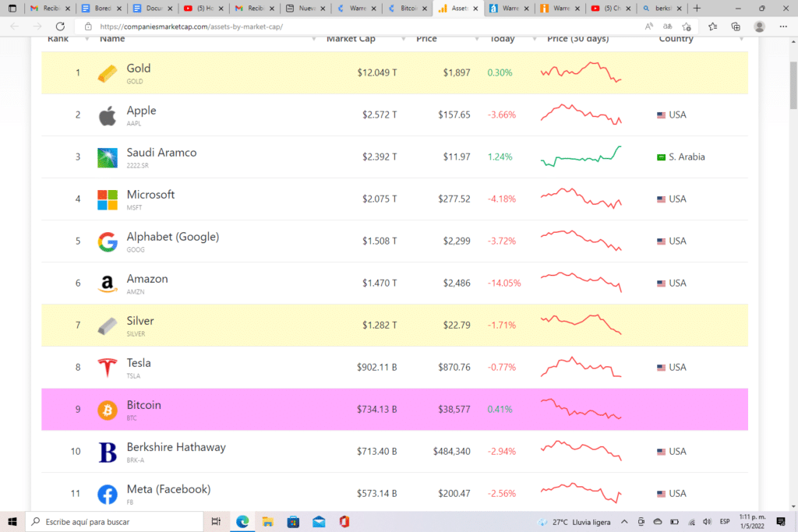Open the Office app on taskbar
798x532 pixels.
coord(344,522)
